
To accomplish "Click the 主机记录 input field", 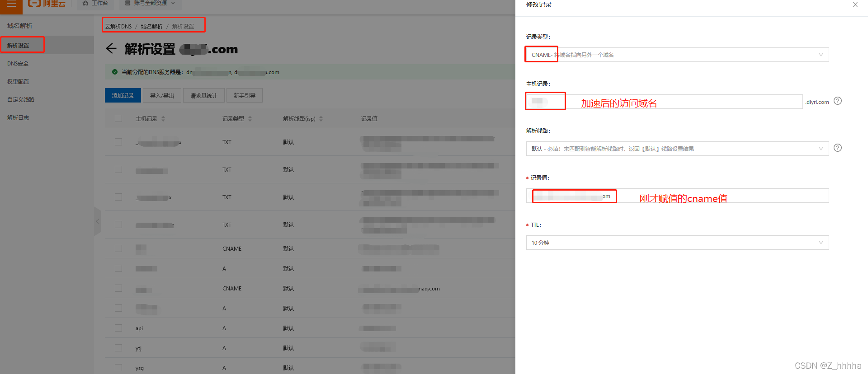I will (664, 102).
